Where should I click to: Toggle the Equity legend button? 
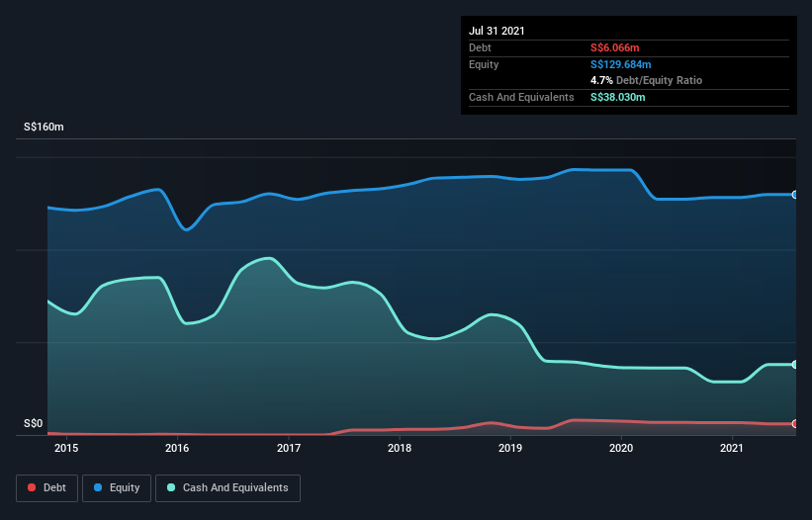117,488
